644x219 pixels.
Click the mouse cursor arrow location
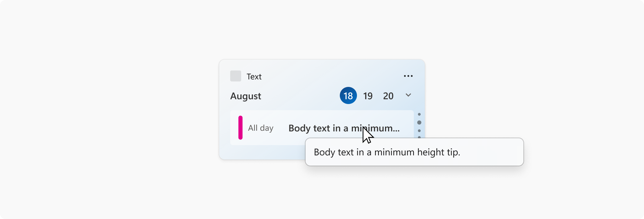[x=367, y=133]
